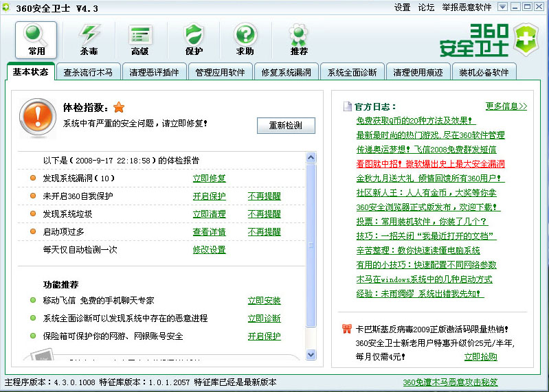Click the 功能推荐 section heading
The height and width of the screenshot is (392, 549).
tap(61, 284)
